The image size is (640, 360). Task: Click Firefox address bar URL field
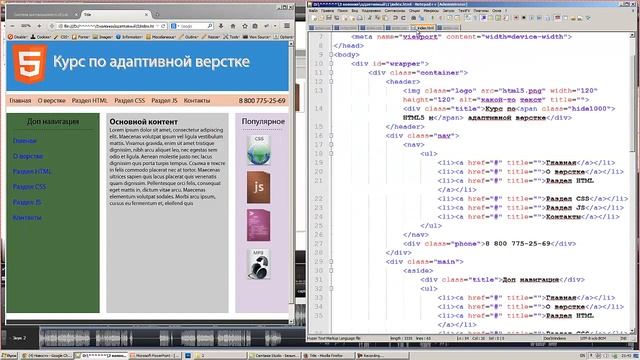point(108,26)
